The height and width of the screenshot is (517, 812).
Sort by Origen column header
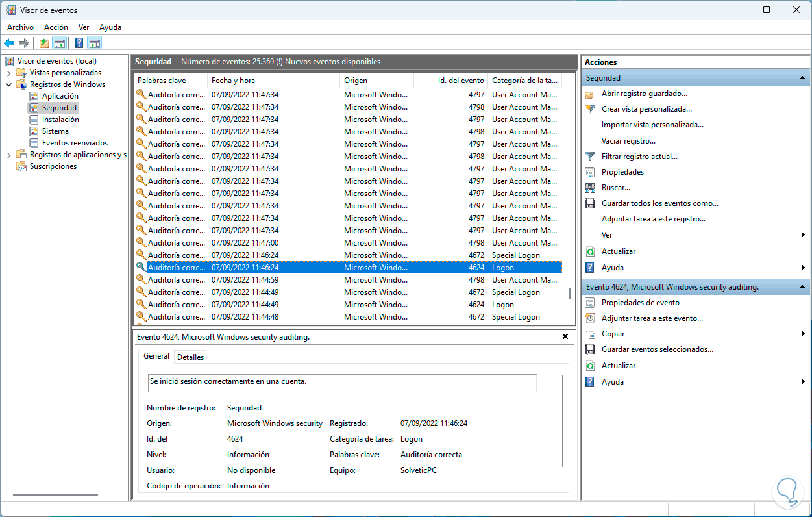pos(376,81)
